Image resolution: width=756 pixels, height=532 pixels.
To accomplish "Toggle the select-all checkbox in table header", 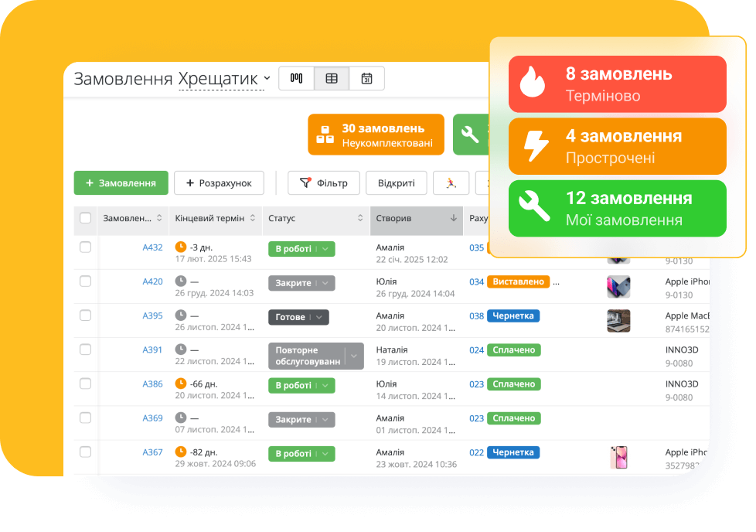I will tap(85, 219).
